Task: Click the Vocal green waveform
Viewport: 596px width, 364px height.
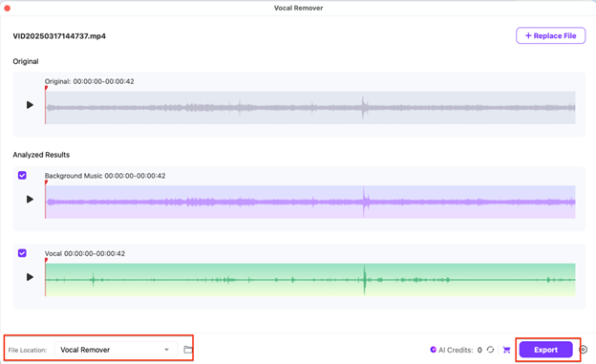Action: pyautogui.click(x=310, y=280)
